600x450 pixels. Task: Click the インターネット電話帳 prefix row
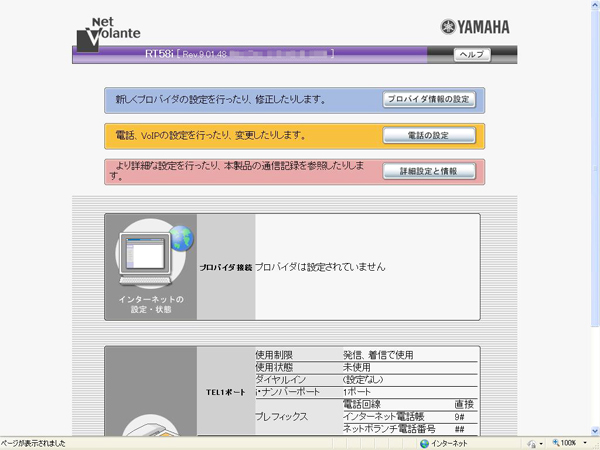pos(409,416)
